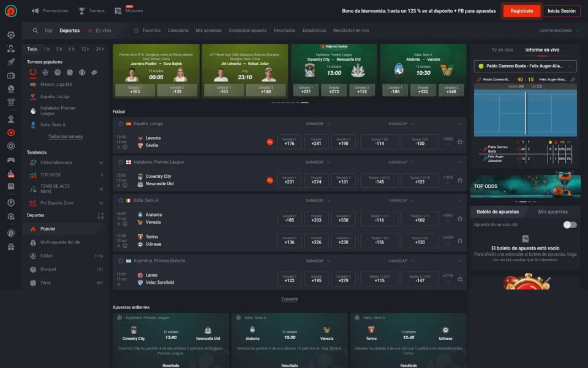Viewport: 588px width, 368px height.
Task: Open the gift box icon in sidebar
Action: click(x=11, y=247)
